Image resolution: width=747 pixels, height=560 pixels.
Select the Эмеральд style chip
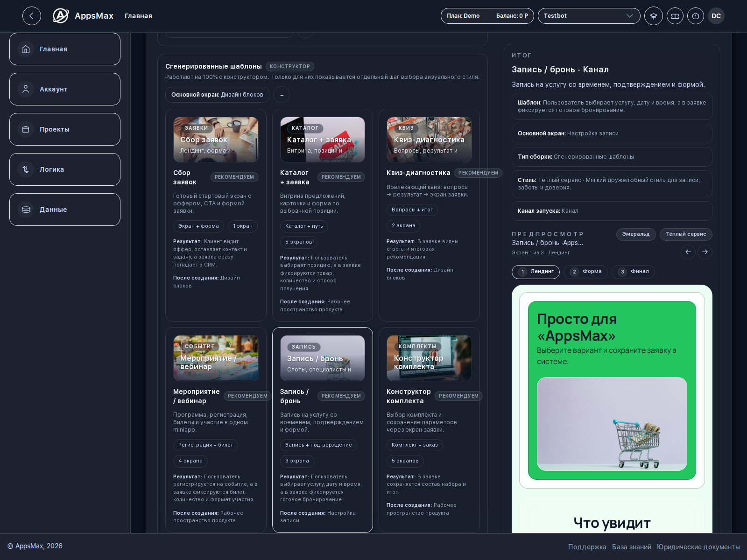[x=636, y=234]
